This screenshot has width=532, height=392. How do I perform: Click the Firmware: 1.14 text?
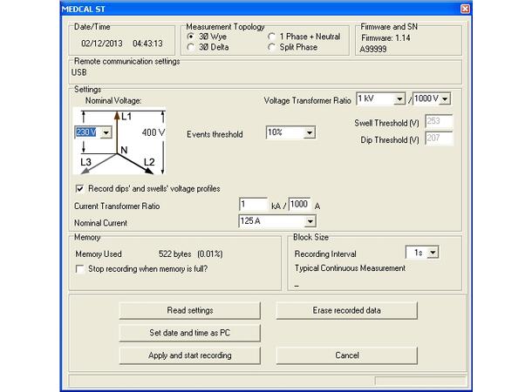(x=385, y=38)
